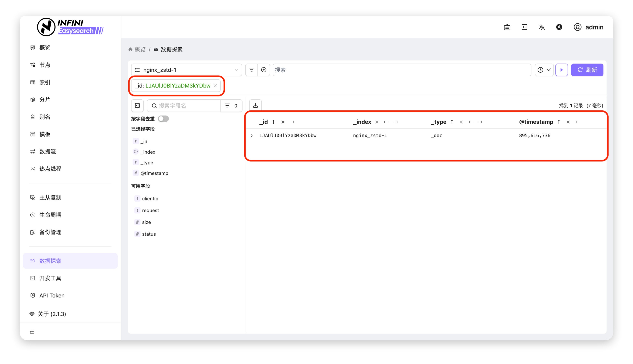Remove the _index column with its X
Screen dimensions: 633x364
(377, 122)
